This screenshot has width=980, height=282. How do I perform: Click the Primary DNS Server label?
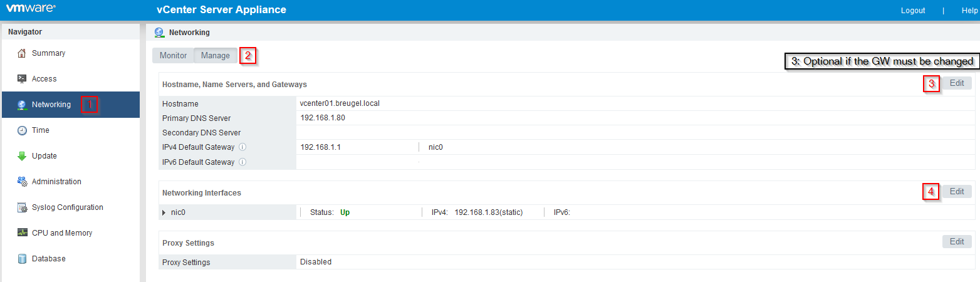click(196, 118)
